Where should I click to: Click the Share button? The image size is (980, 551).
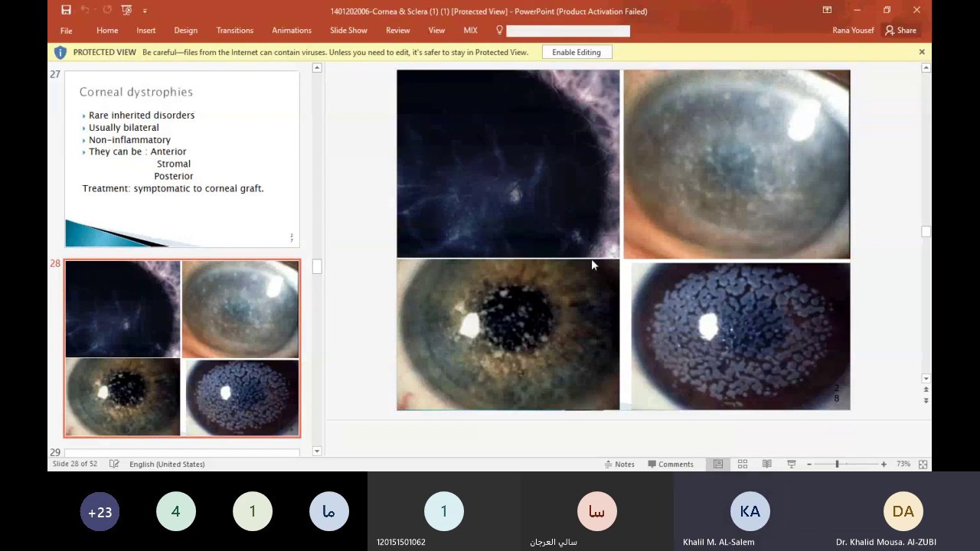tap(901, 31)
